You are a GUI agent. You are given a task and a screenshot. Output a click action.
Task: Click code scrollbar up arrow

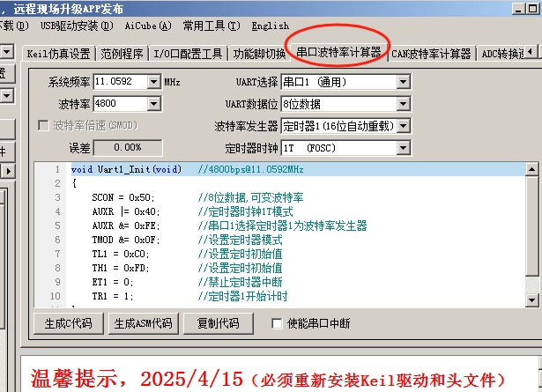click(531, 169)
